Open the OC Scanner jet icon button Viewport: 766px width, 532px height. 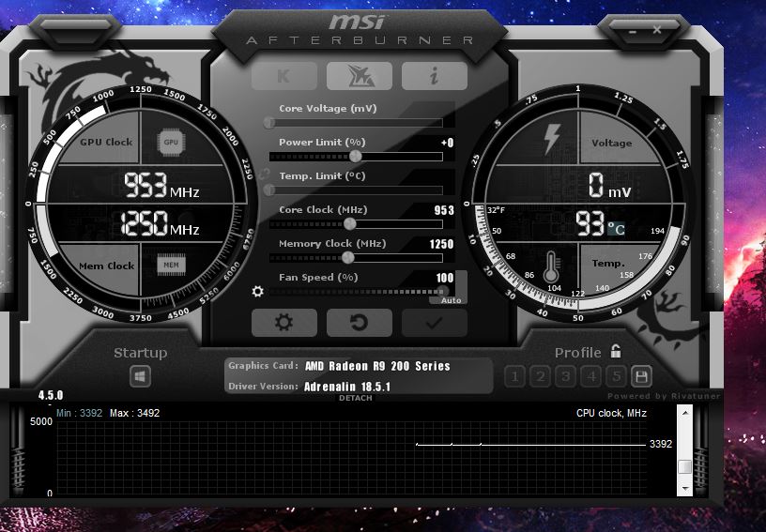tap(359, 76)
